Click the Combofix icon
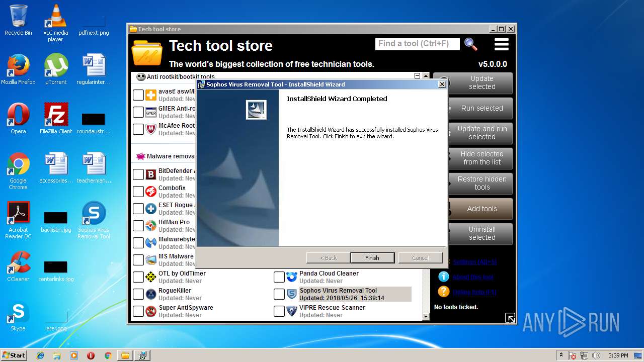The width and height of the screenshot is (644, 362). pyautogui.click(x=150, y=192)
